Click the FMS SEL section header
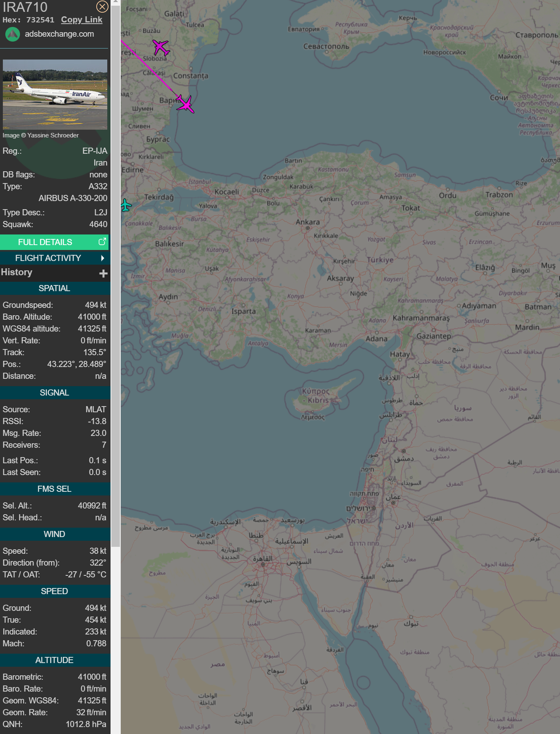560x734 pixels. (54, 489)
